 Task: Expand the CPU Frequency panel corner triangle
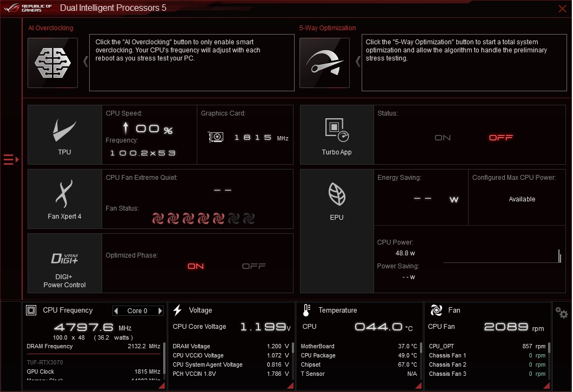click(162, 386)
